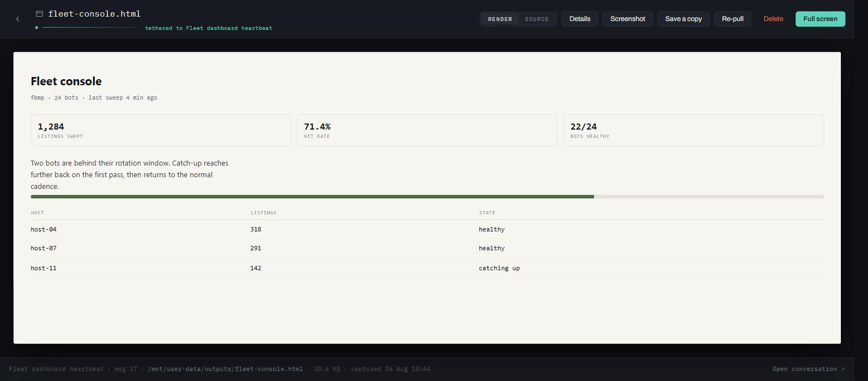Click the healthy state of host-07

pyautogui.click(x=492, y=248)
